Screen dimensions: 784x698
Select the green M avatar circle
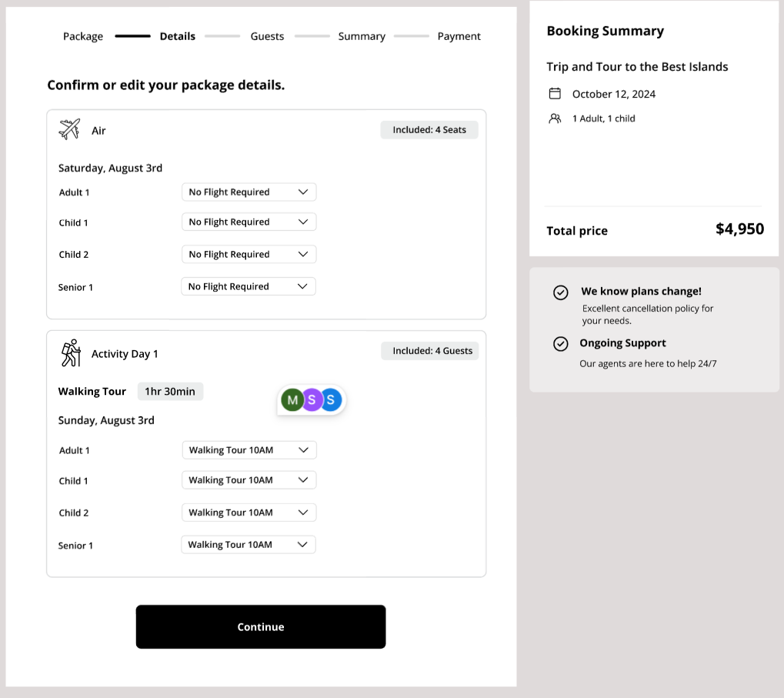[292, 399]
